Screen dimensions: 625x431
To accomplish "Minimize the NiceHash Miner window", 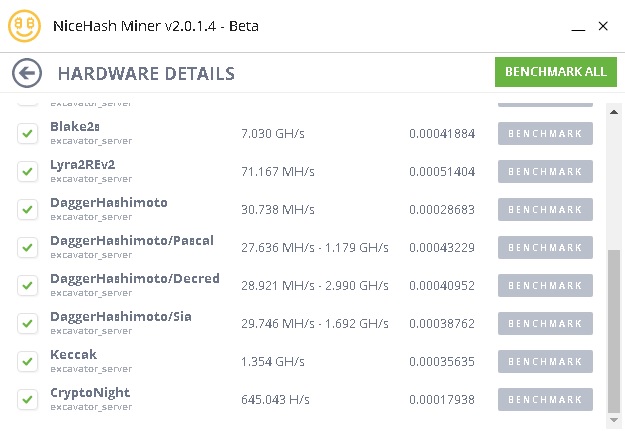I will coord(578,29).
